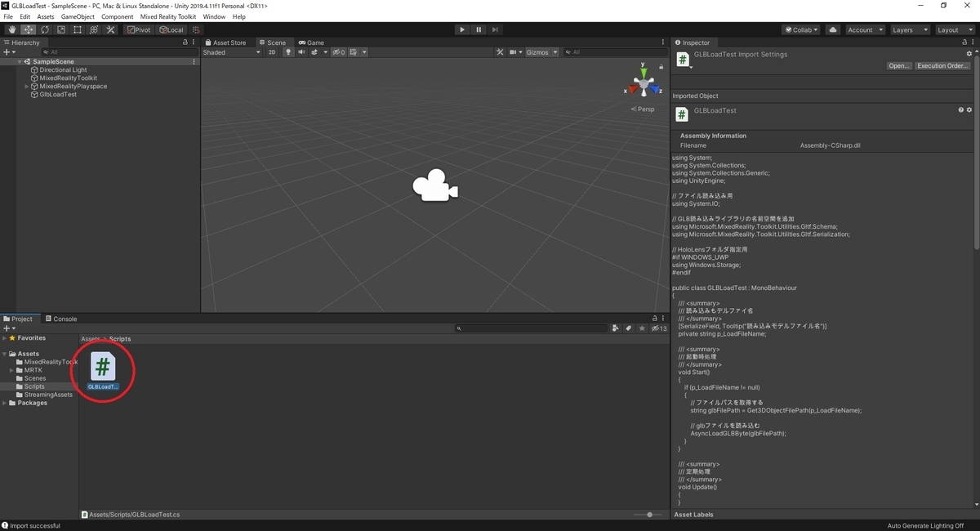Select GlbLoadTest in Hierarchy
Viewport: 980px width, 531px height.
(58, 95)
